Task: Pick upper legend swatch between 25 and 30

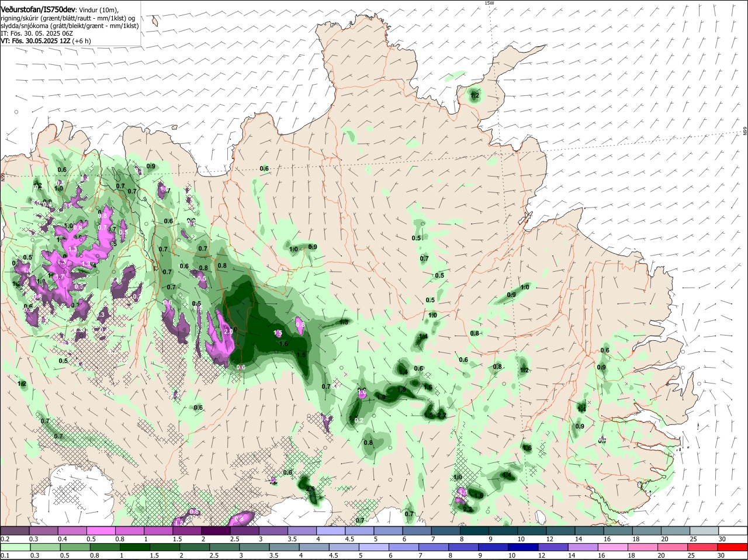Action: [x=704, y=531]
